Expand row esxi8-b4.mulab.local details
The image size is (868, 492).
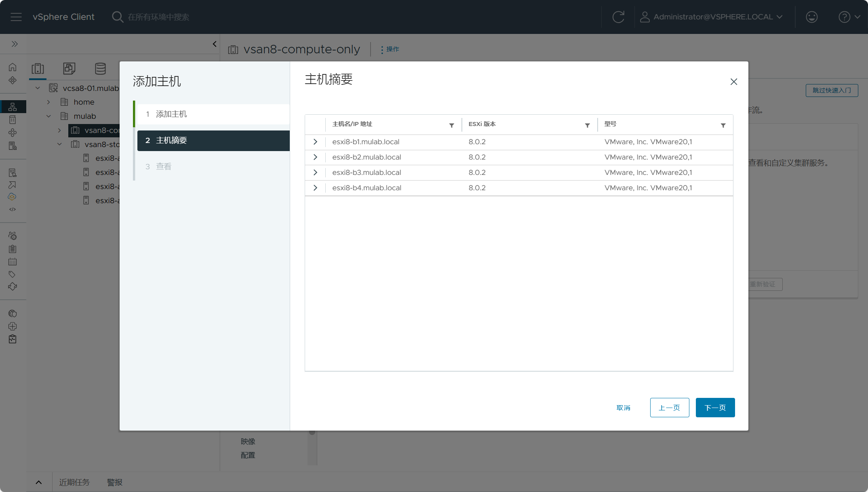315,188
